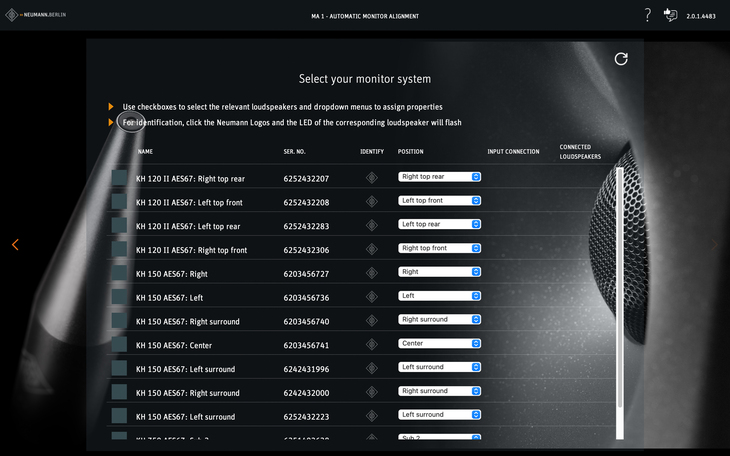Screen dimensions: 730x456
Task: Identify the speaker with serial 6242432000
Action: (x=372, y=392)
